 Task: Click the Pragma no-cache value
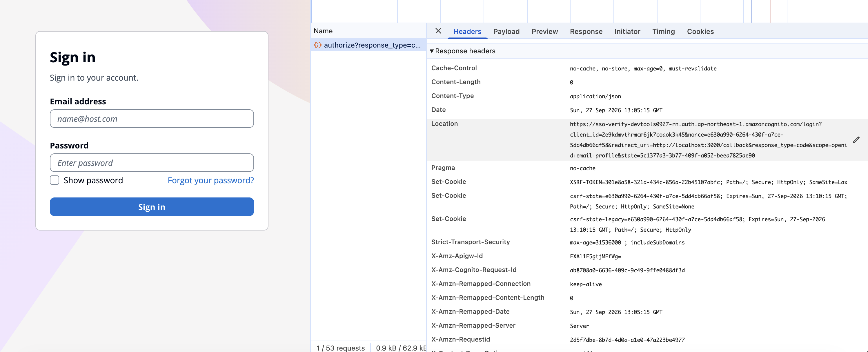click(582, 168)
